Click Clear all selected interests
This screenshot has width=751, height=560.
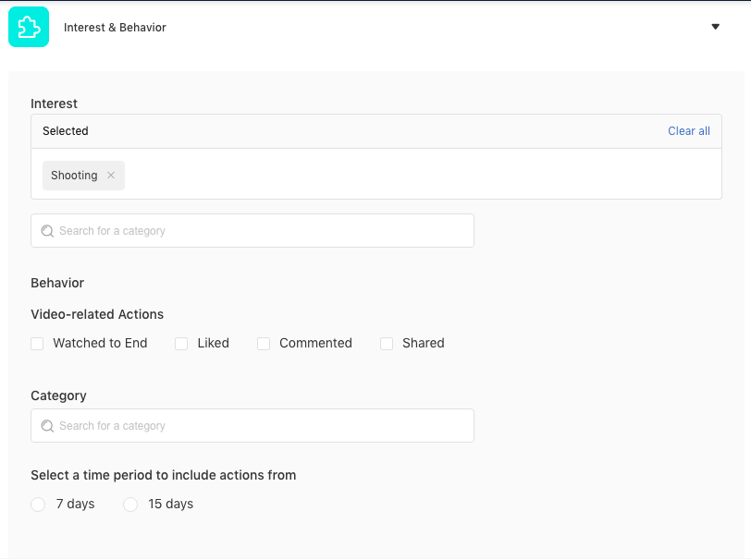[x=689, y=130]
